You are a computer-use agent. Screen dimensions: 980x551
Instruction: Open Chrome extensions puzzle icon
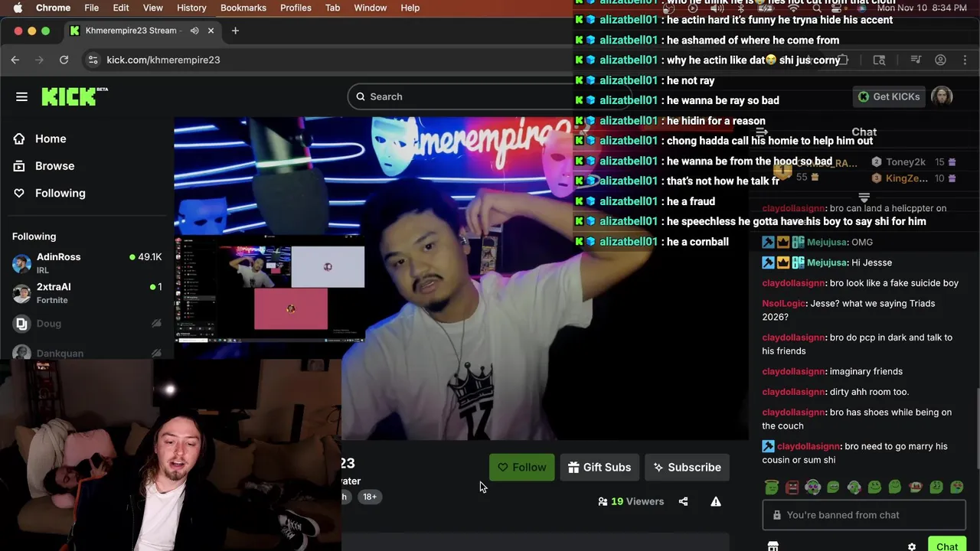[842, 60]
